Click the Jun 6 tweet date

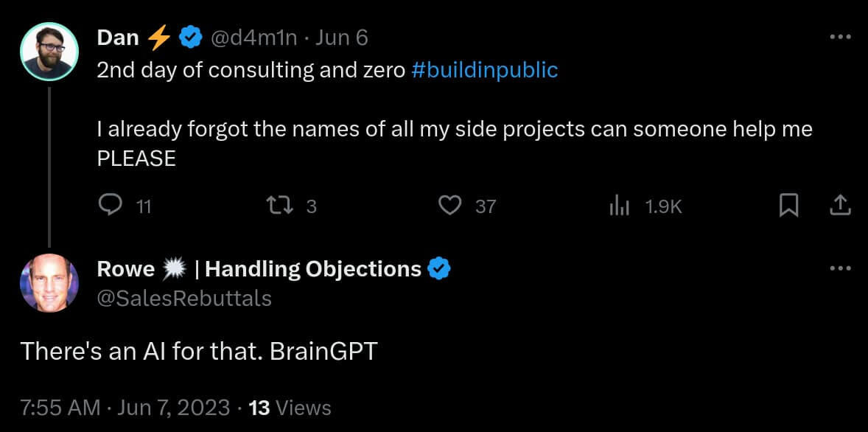pyautogui.click(x=341, y=38)
